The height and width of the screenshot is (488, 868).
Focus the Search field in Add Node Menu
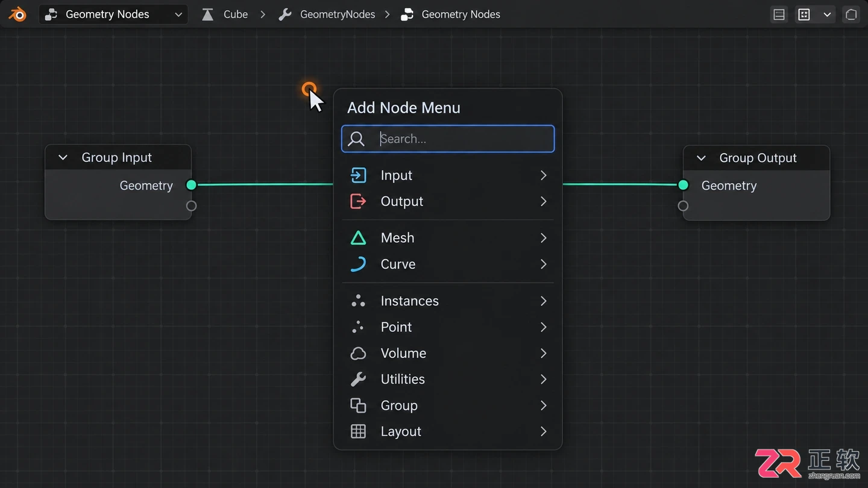tap(448, 139)
